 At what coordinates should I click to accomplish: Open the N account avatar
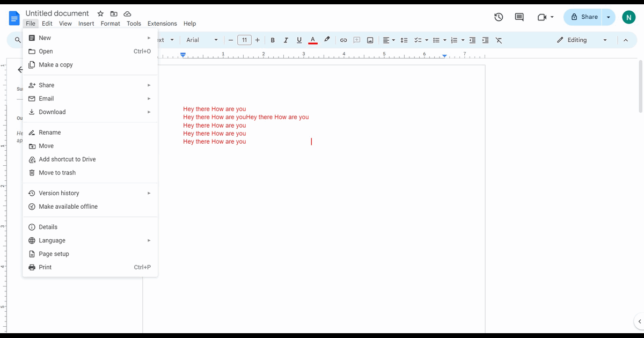click(x=628, y=17)
